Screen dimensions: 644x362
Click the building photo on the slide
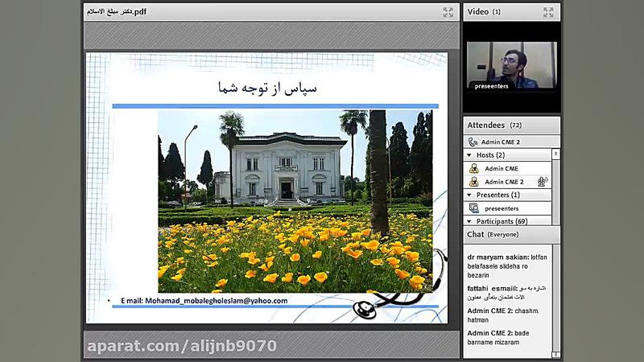[295, 201]
